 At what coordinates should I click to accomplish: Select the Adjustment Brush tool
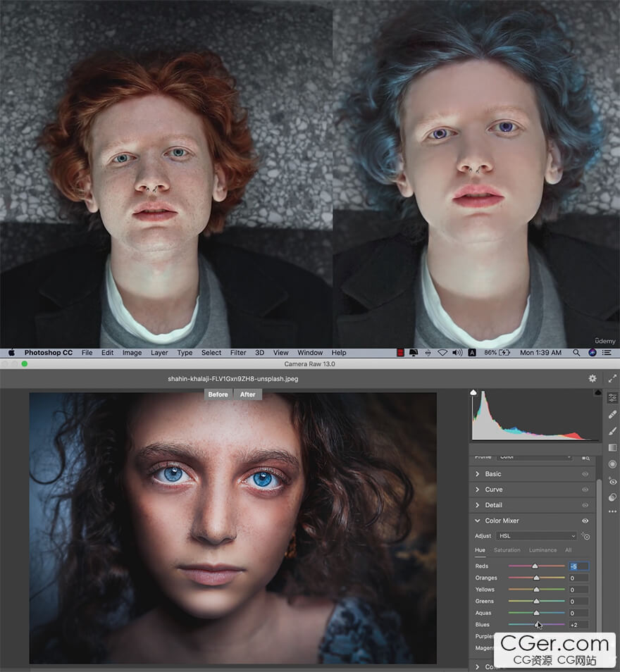[612, 431]
